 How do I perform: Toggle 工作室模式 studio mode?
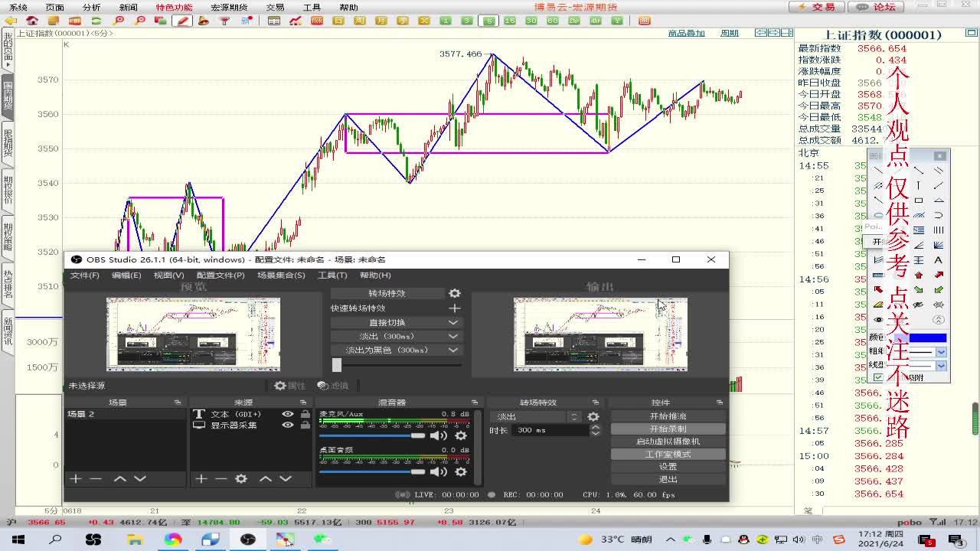click(x=668, y=454)
